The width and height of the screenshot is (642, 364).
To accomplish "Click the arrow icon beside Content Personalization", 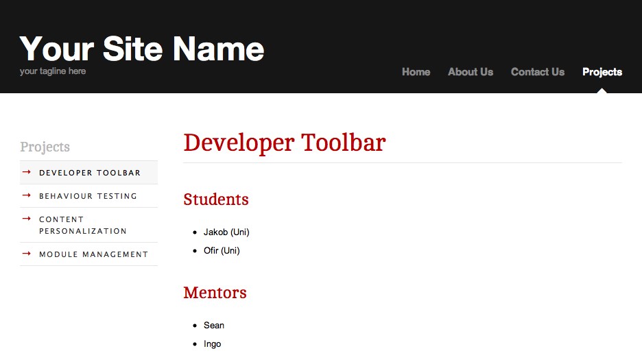I will (x=27, y=219).
